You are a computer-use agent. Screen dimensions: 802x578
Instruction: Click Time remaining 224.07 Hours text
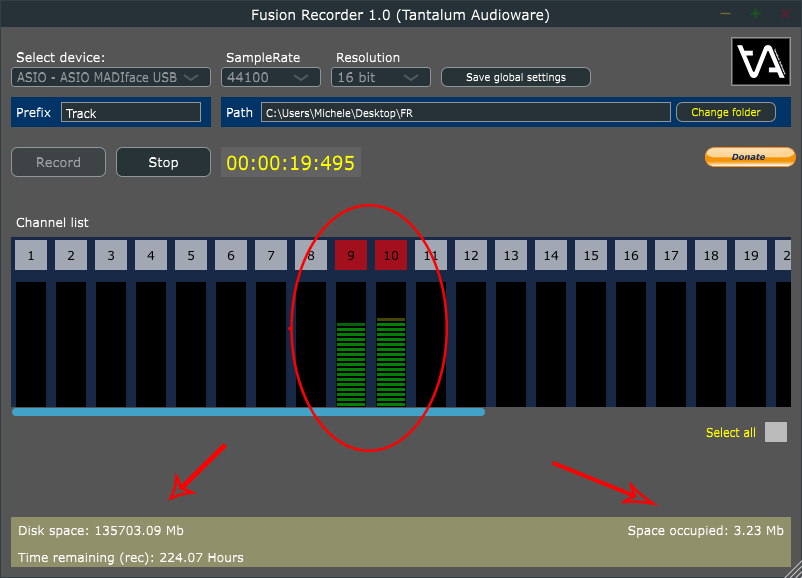pos(131,558)
